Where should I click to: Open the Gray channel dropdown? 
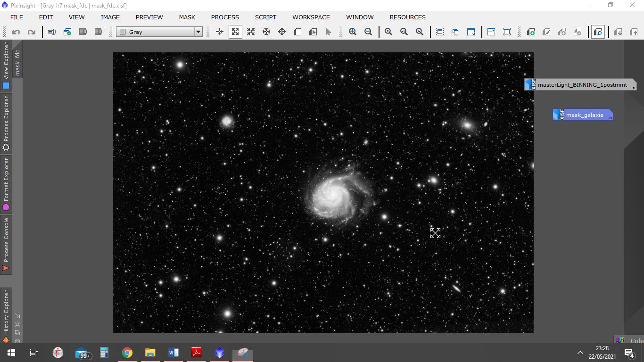[x=160, y=32]
